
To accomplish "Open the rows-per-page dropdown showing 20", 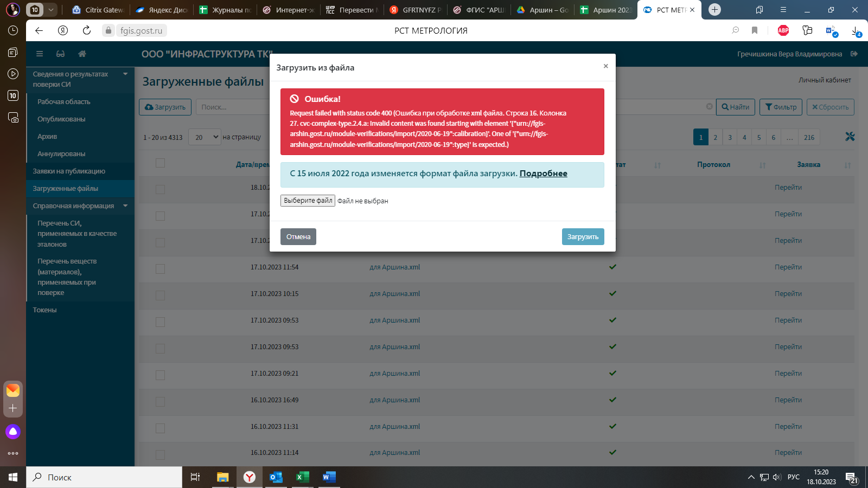I will tap(204, 137).
